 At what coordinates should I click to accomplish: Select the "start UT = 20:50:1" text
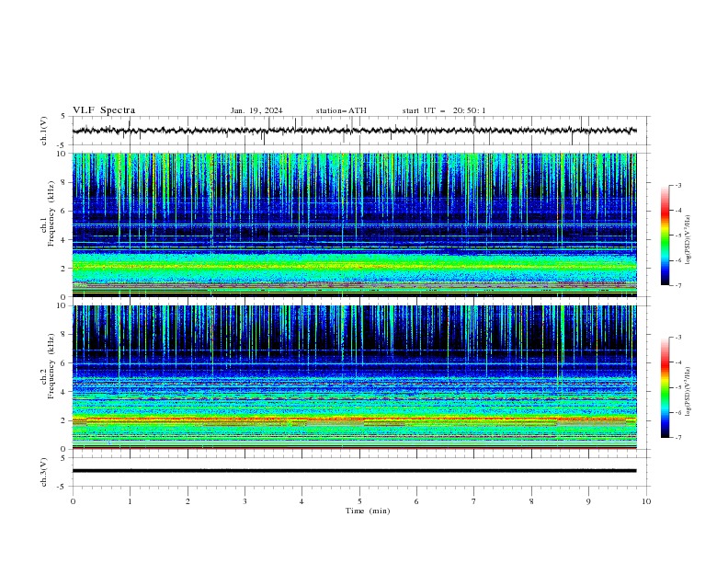[444, 110]
